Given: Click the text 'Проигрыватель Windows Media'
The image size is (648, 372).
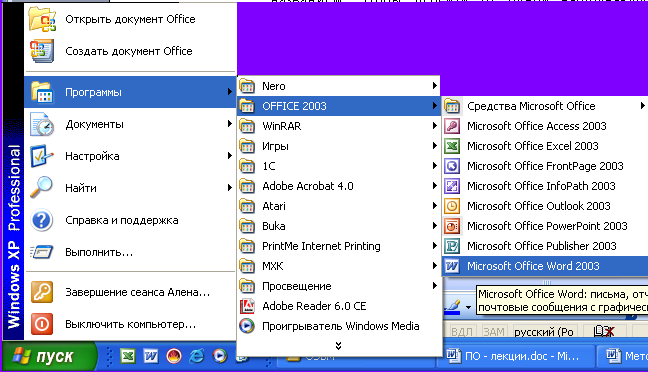Looking at the screenshot, I should (x=341, y=326).
